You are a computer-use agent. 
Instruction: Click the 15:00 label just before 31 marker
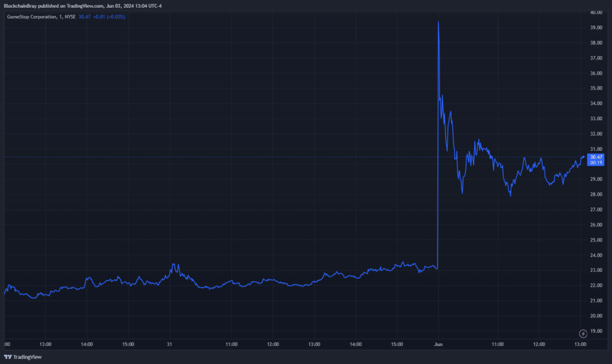coord(128,344)
